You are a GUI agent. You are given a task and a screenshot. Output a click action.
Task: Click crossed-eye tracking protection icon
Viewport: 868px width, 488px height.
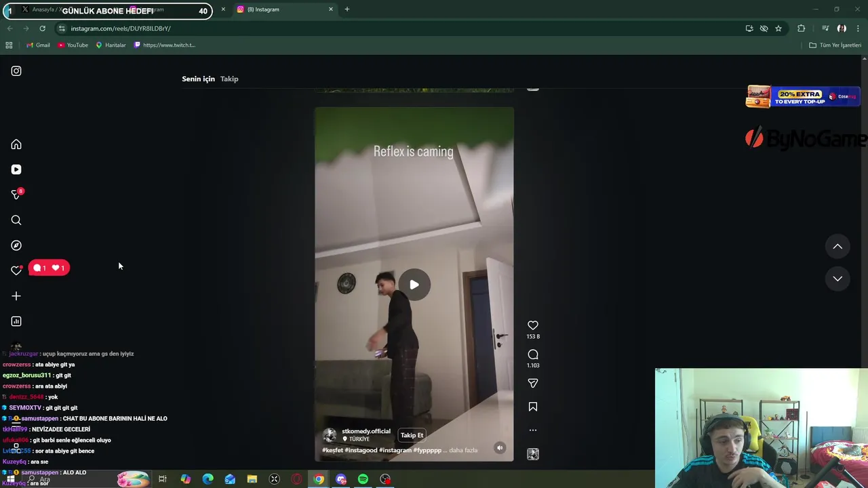tap(764, 28)
